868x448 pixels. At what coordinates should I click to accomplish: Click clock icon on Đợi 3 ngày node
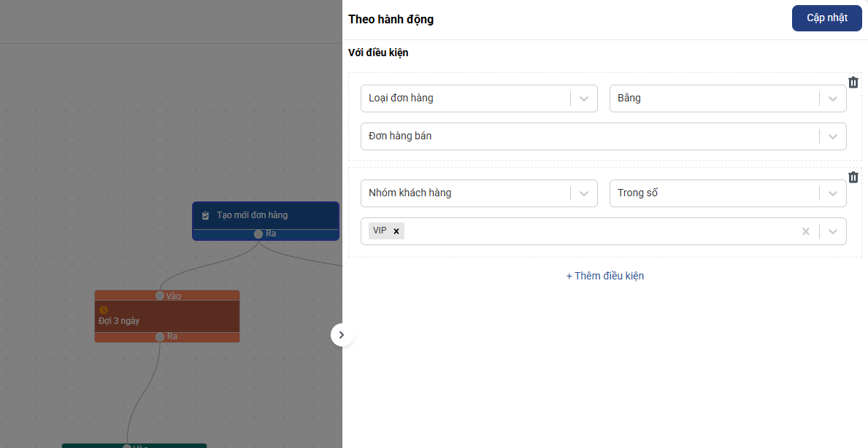[x=104, y=310]
